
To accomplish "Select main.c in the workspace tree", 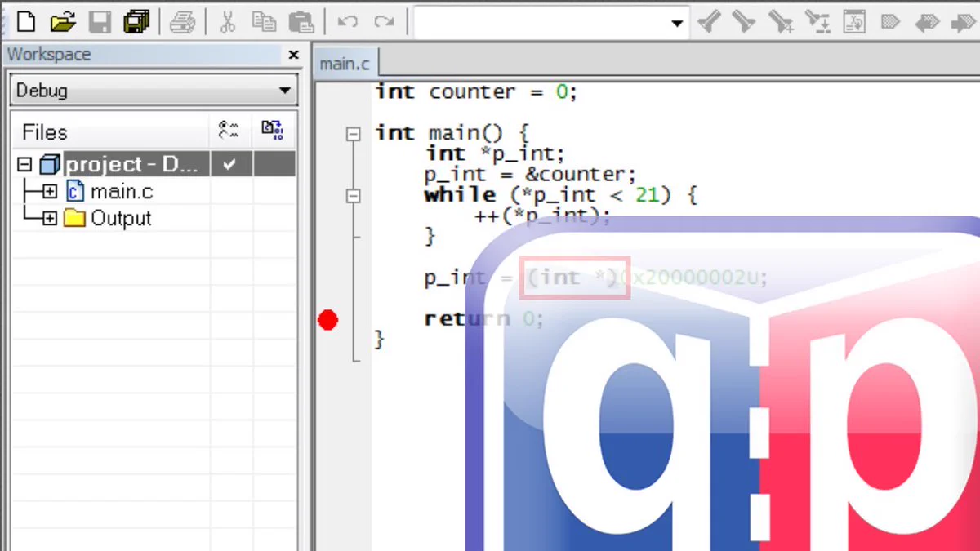I will [121, 192].
